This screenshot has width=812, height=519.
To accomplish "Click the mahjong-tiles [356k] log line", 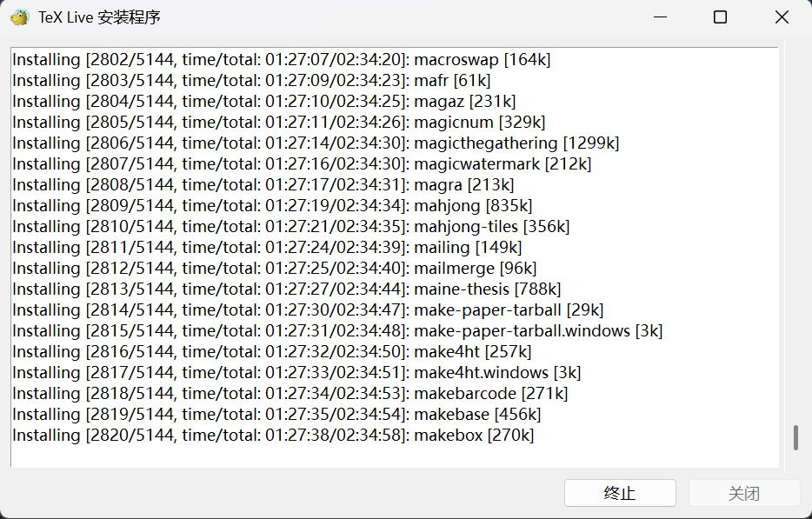I will coord(291,226).
